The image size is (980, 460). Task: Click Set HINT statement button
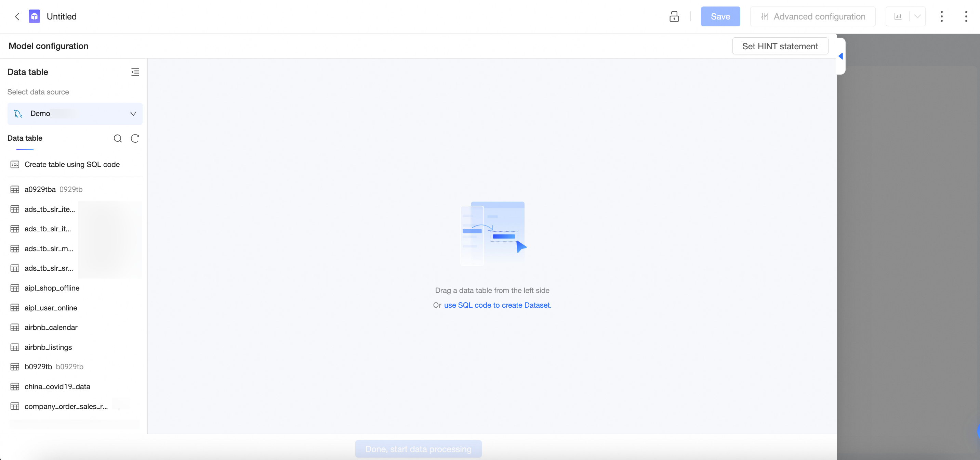tap(780, 46)
